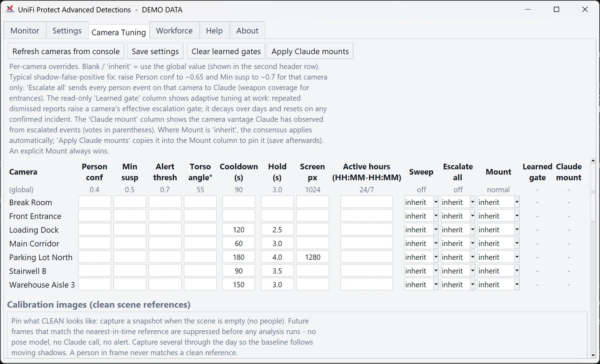Switch to the Monitor tab
The height and width of the screenshot is (364, 600).
[x=25, y=31]
